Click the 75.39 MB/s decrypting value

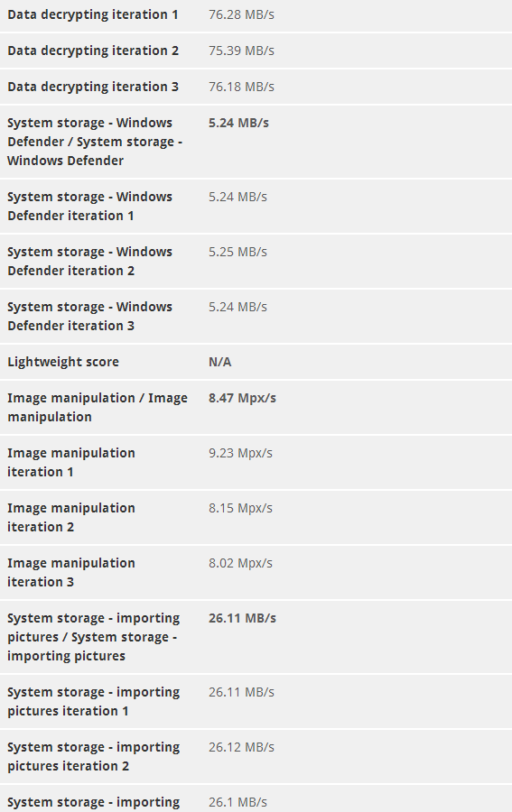tap(241, 51)
